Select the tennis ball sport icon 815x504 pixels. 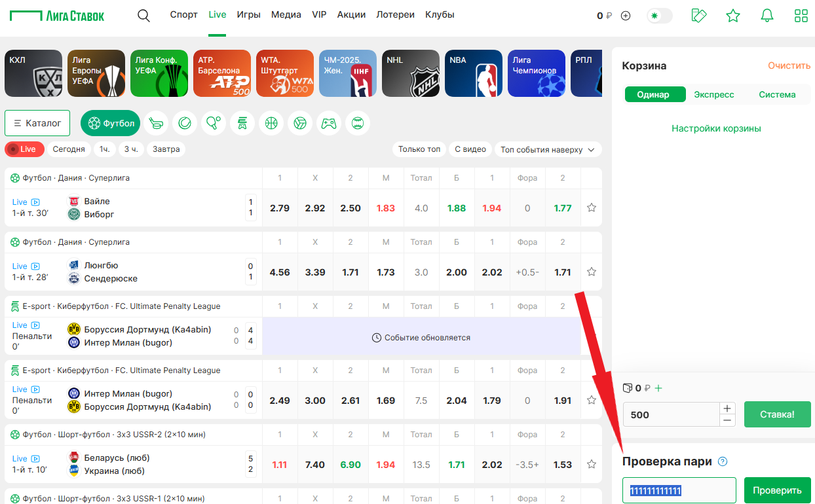click(185, 123)
